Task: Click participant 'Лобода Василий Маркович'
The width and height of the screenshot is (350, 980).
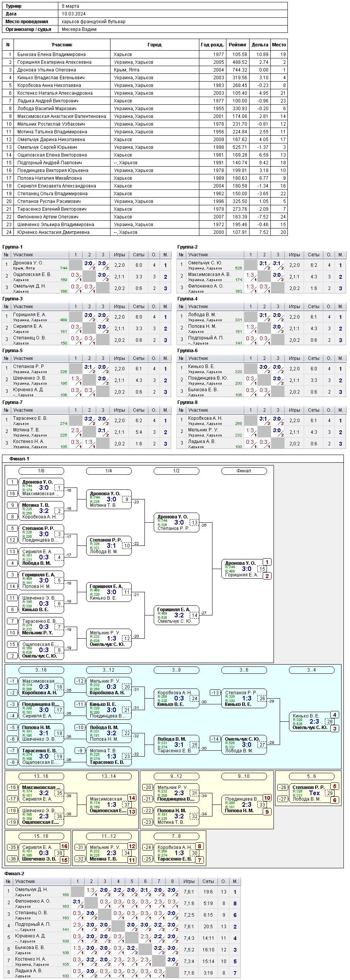Action: (x=47, y=109)
